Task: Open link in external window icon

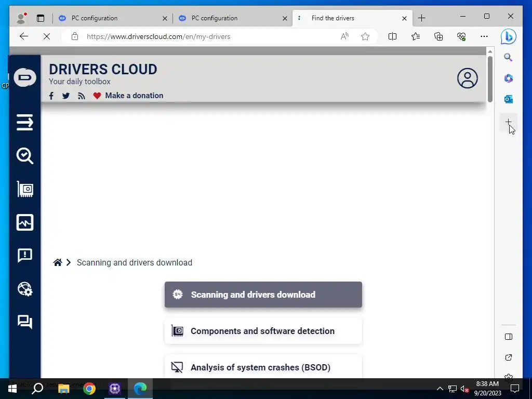Action: tap(508, 357)
